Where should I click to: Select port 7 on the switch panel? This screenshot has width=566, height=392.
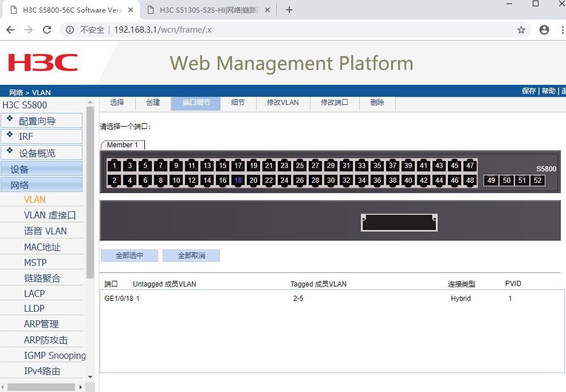[161, 165]
